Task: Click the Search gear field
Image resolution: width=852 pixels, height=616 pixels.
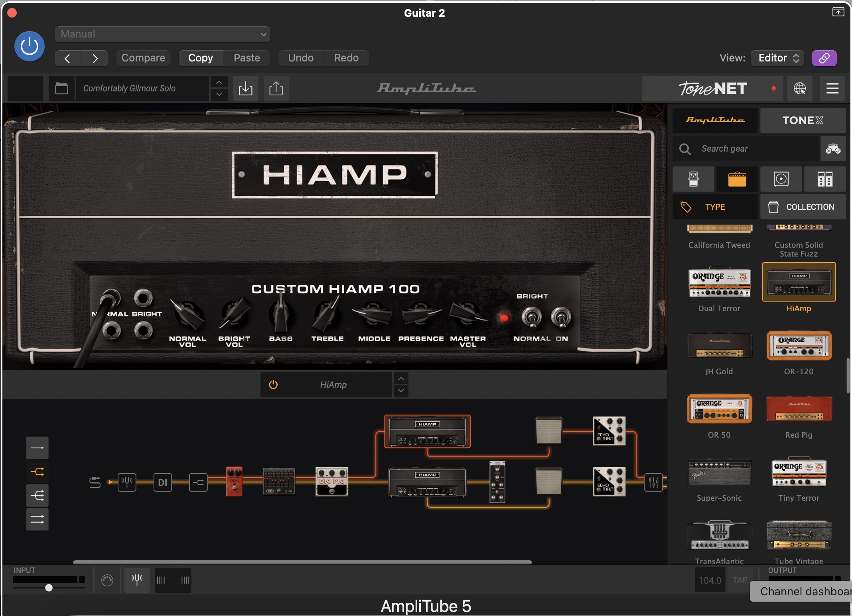Action: pos(745,149)
